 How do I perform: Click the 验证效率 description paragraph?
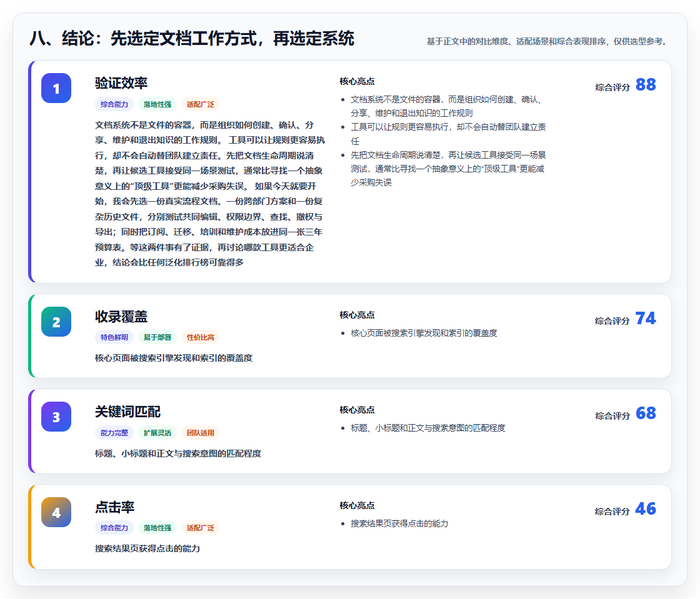pyautogui.click(x=210, y=194)
